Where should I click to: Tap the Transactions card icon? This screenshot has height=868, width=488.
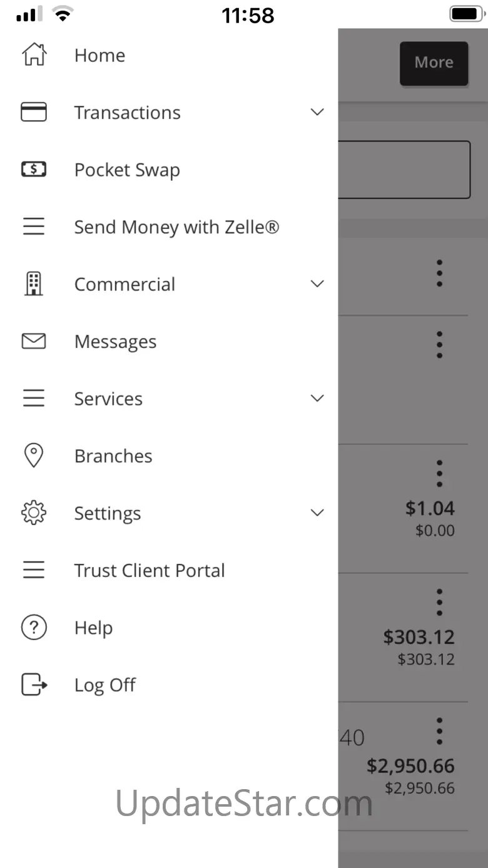coord(34,113)
